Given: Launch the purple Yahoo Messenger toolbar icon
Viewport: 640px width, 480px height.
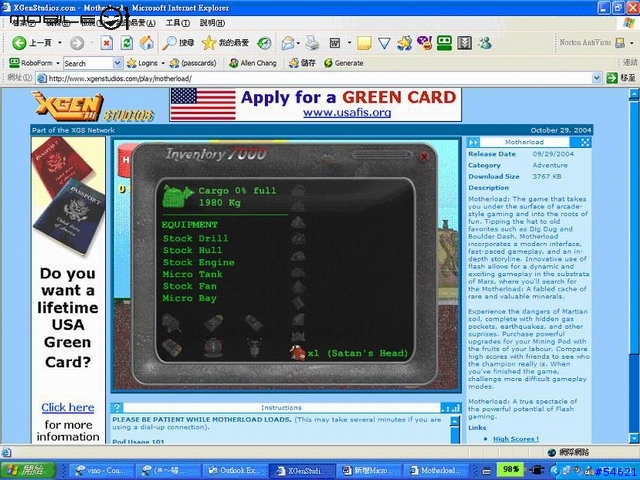Looking at the screenshot, I should pyautogui.click(x=424, y=42).
